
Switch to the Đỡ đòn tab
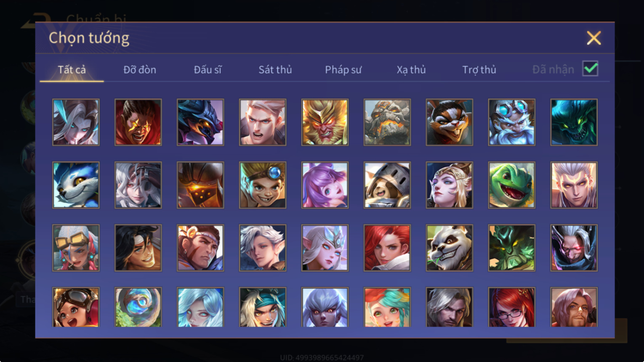click(140, 70)
